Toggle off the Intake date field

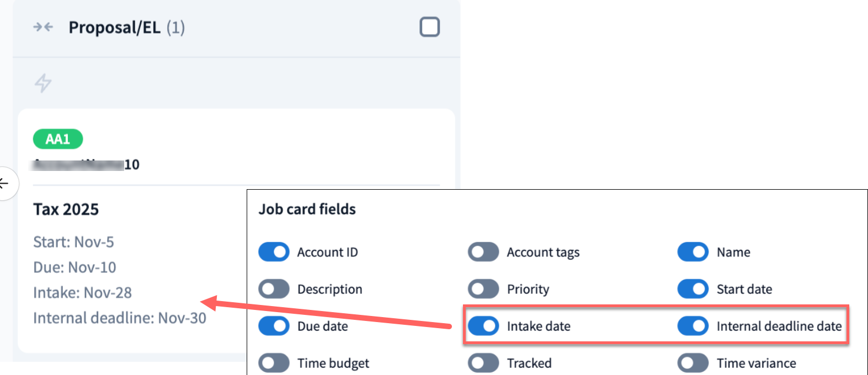point(483,326)
